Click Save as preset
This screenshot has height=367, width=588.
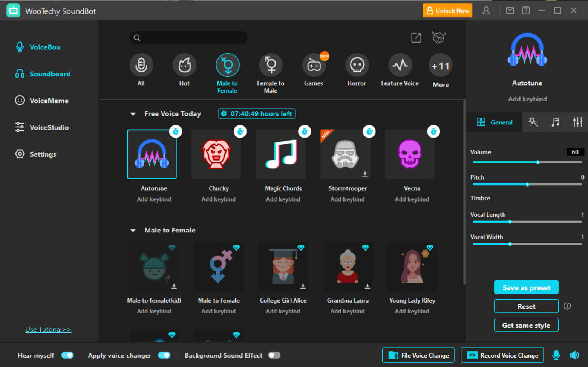click(526, 287)
